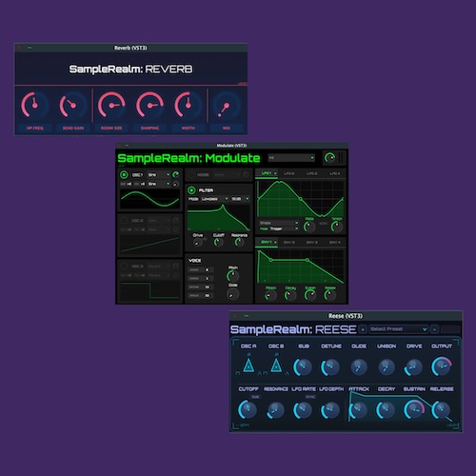Adjust the WIDTH knob in Reverb window
Viewport: 476px width, 476px height.
tap(188, 105)
